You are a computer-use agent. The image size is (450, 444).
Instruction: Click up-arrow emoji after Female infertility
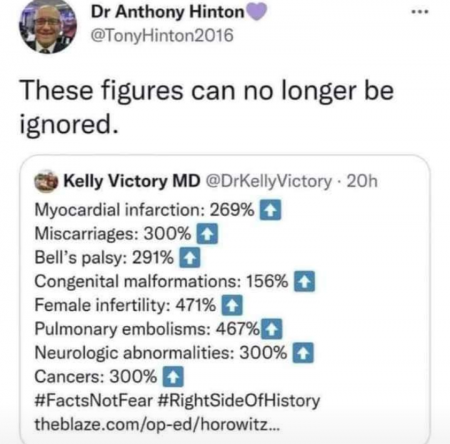[x=232, y=305]
